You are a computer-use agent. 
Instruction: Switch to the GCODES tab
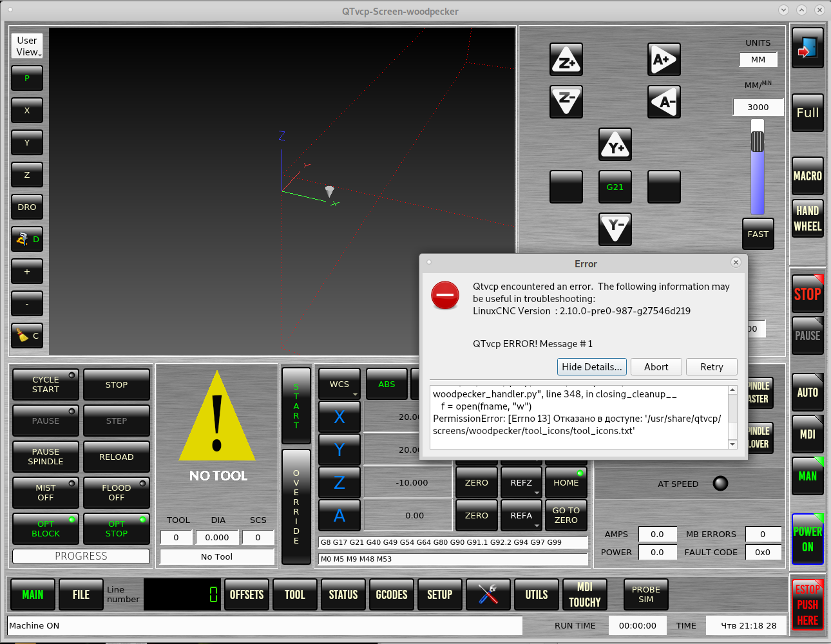coord(392,594)
